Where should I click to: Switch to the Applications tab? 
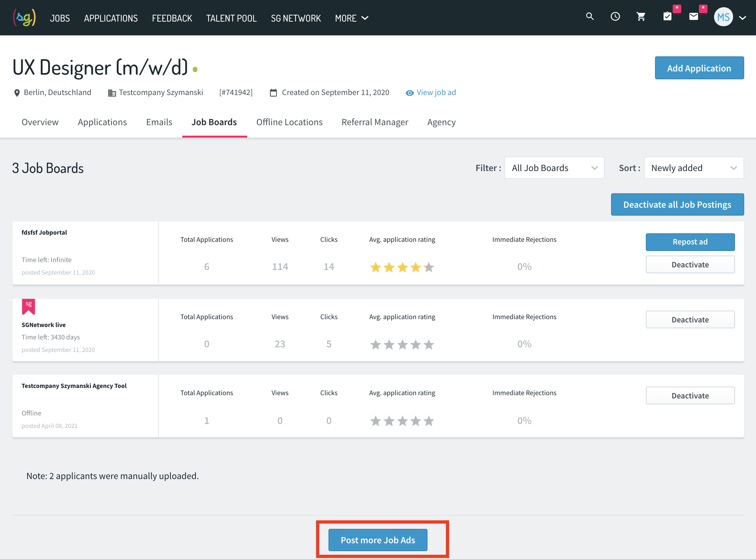tap(102, 122)
